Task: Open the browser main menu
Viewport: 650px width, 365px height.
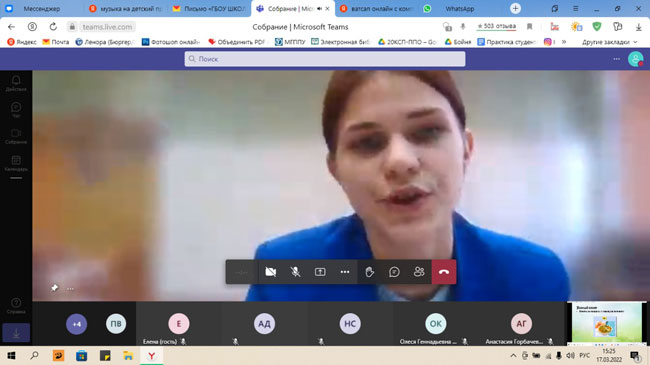Action: 575,9
